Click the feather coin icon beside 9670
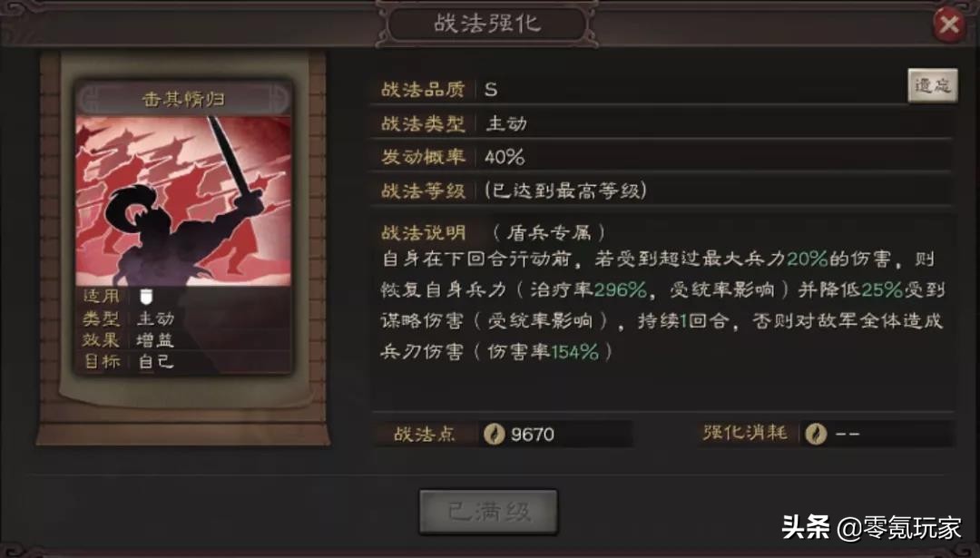Viewport: 980px width, 558px height. [495, 433]
